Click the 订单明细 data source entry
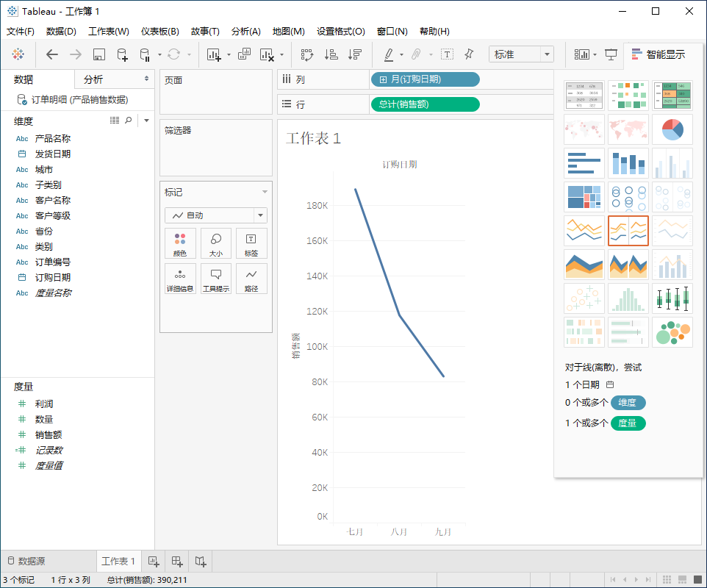 pyautogui.click(x=72, y=100)
